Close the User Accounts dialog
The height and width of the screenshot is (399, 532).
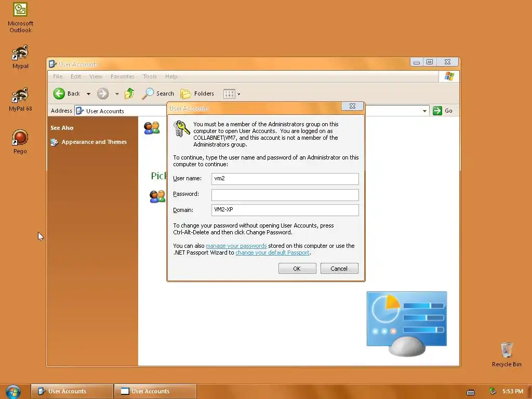pos(353,106)
